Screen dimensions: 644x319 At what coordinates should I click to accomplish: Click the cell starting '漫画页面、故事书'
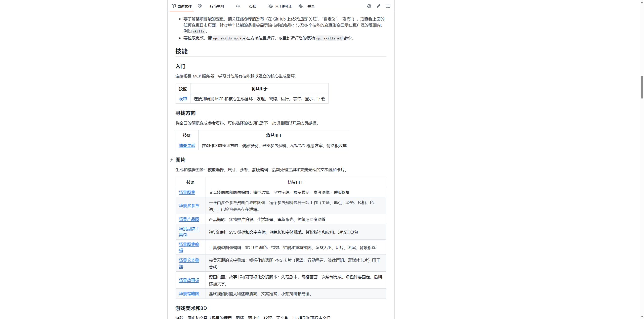[296, 280]
